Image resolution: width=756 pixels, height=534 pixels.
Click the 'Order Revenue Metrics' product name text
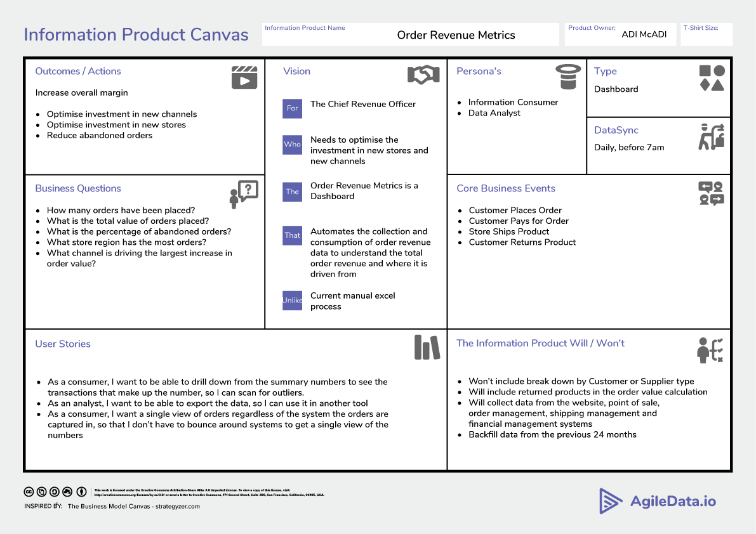[x=456, y=35]
